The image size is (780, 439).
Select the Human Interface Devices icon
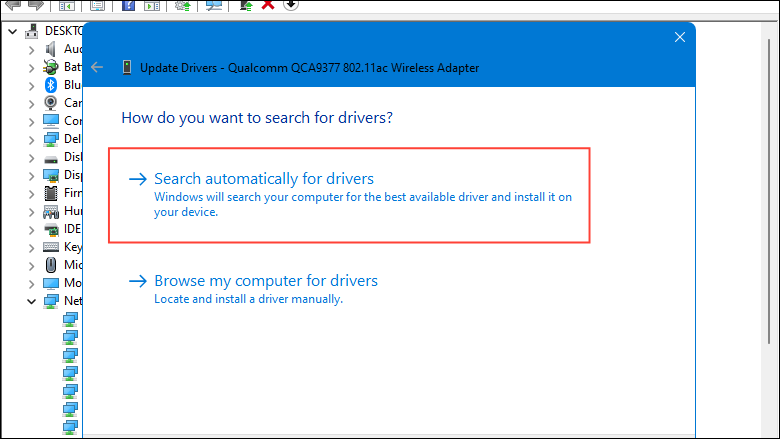coord(51,212)
